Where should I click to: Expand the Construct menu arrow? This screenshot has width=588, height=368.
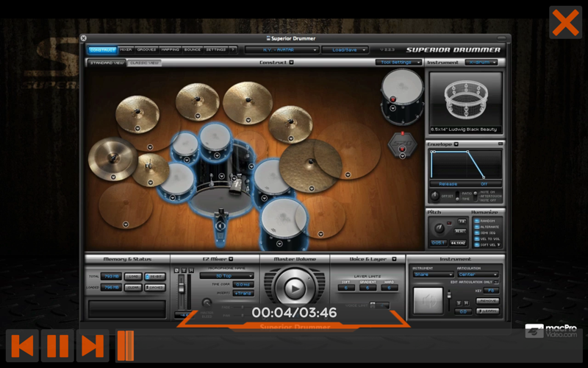(x=291, y=63)
